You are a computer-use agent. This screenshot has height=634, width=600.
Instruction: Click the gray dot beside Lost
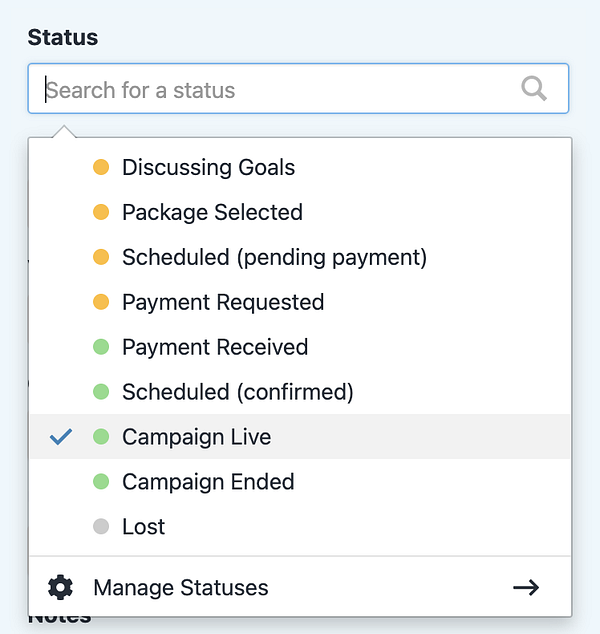[x=100, y=527]
